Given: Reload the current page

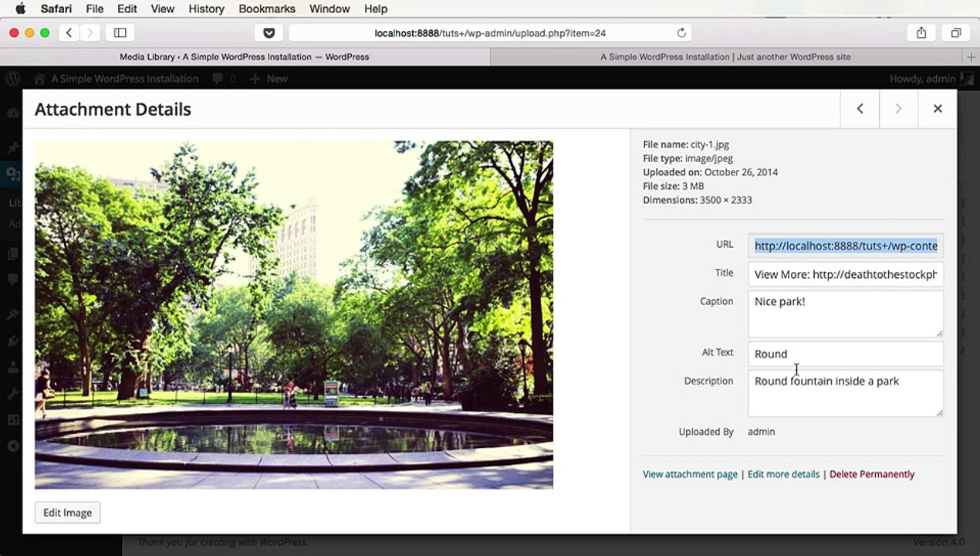Looking at the screenshot, I should click(x=681, y=32).
